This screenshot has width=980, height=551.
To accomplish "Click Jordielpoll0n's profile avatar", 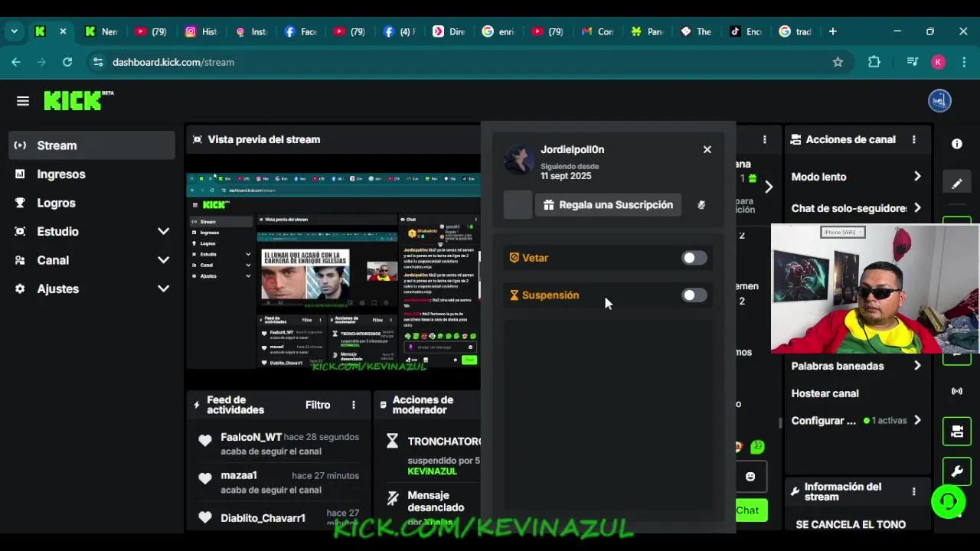I will click(x=519, y=160).
